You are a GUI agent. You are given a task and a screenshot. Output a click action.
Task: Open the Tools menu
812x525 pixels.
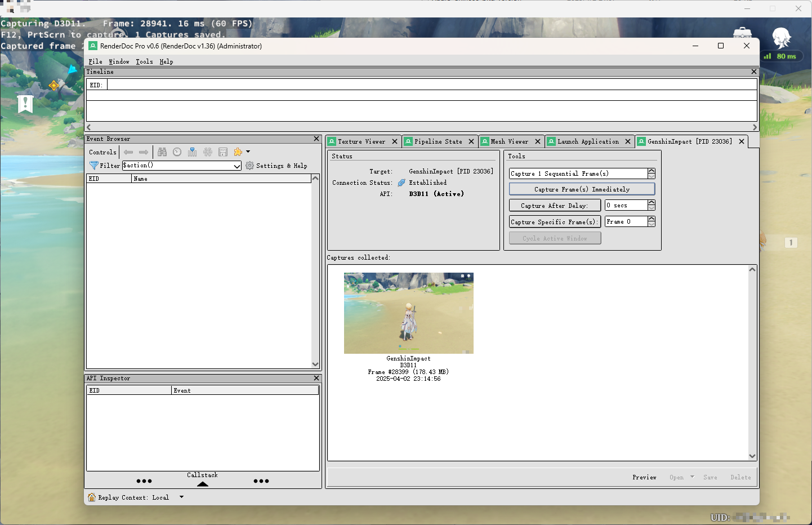(144, 61)
